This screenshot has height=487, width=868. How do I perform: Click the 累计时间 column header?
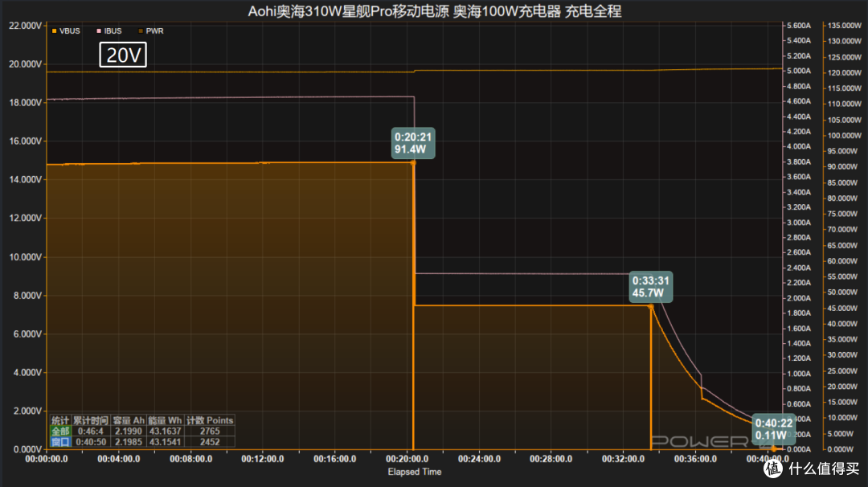click(90, 420)
